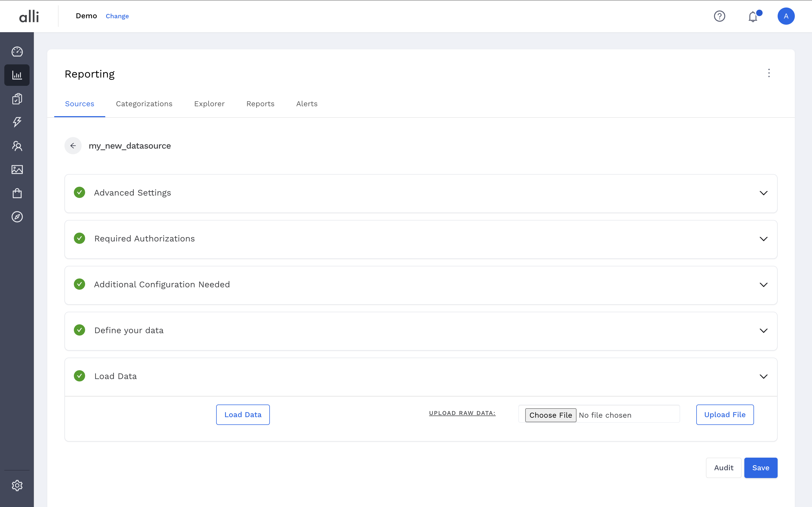Open the notifications bell
The width and height of the screenshot is (812, 507).
(753, 16)
